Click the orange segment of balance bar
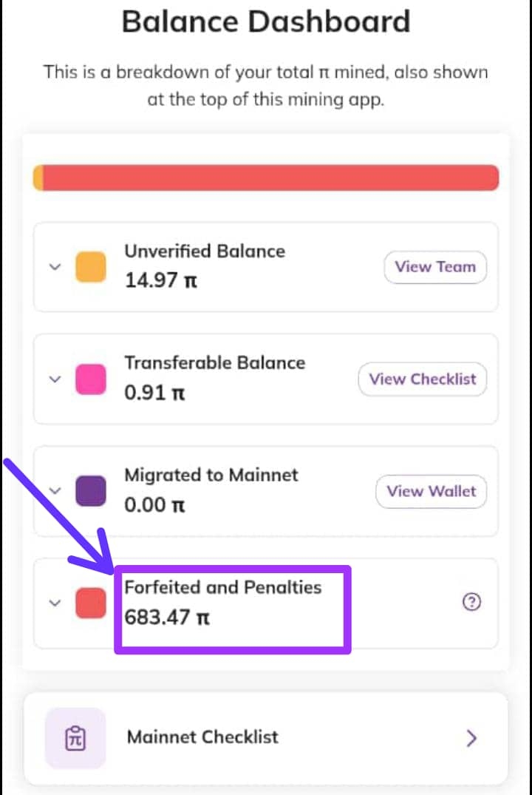 pos(38,178)
